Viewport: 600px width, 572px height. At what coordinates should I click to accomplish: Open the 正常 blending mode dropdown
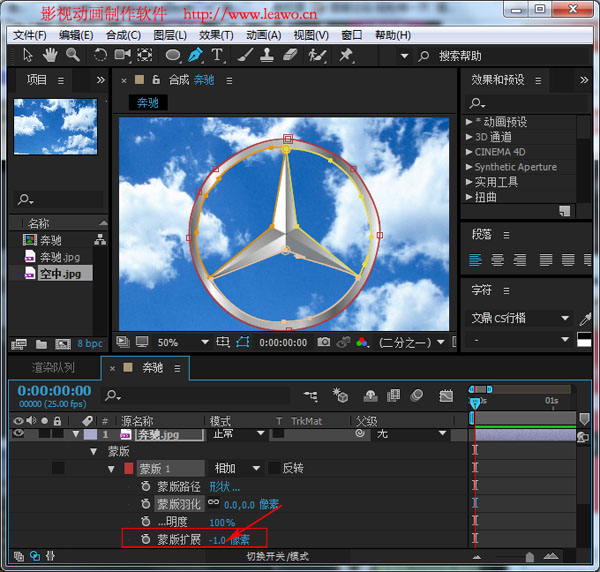[x=237, y=434]
